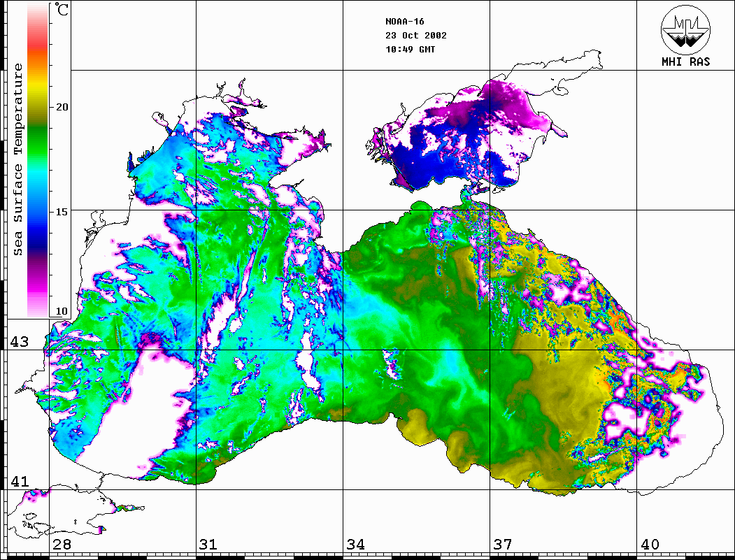Click longitude label '28'
Viewport: 735px width, 560px height.
click(62, 544)
